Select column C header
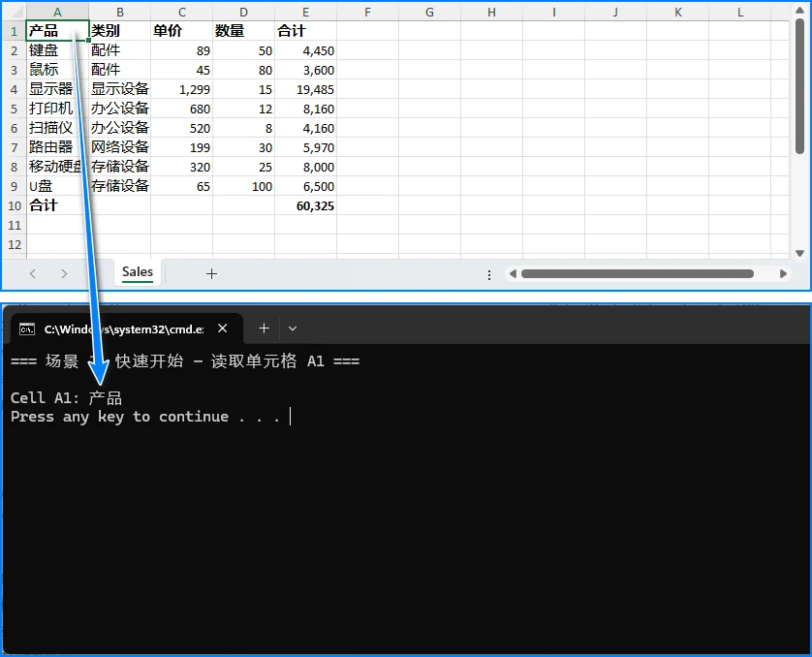The width and height of the screenshot is (812, 657). 182,12
